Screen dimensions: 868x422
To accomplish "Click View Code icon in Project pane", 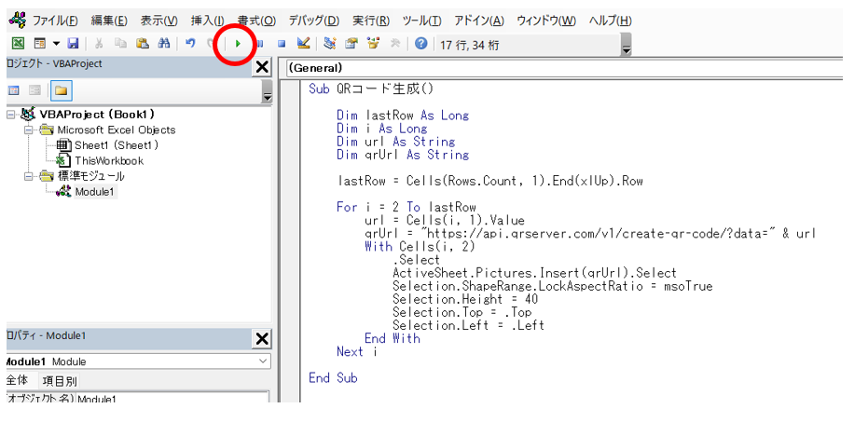I will point(13,90).
